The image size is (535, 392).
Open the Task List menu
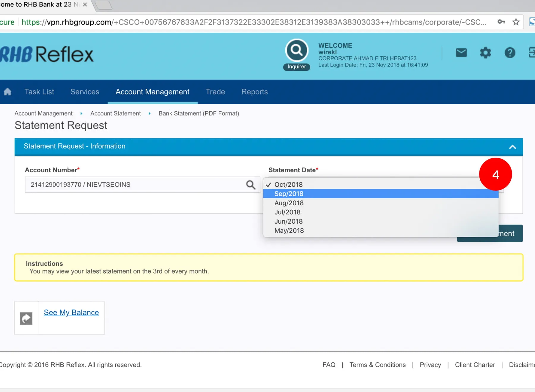pyautogui.click(x=39, y=92)
